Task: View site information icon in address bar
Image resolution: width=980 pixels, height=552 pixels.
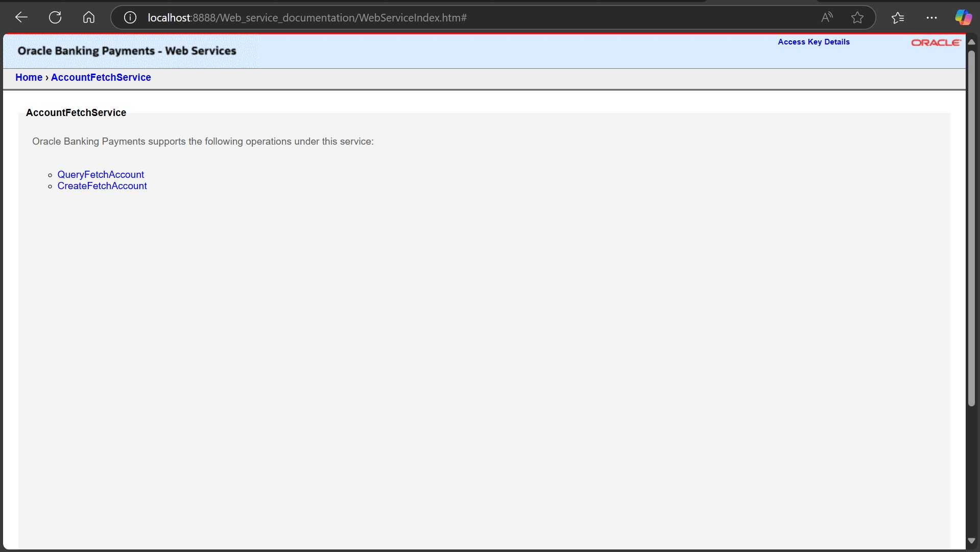Action: pos(130,17)
